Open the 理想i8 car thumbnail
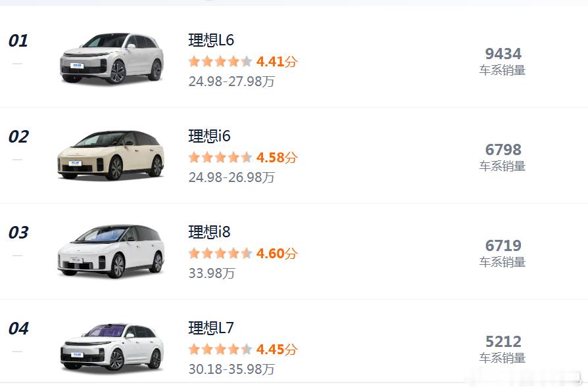 pos(110,251)
